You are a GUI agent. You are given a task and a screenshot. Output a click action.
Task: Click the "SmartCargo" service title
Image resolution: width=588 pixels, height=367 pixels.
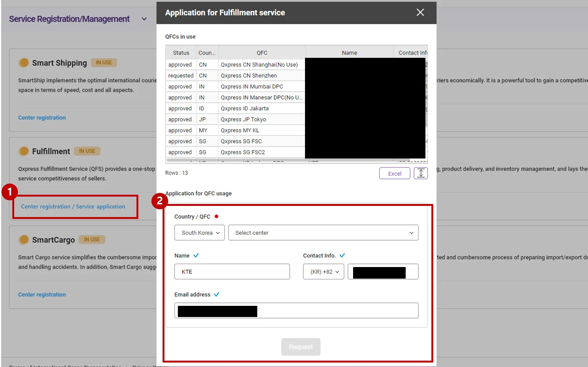54,240
